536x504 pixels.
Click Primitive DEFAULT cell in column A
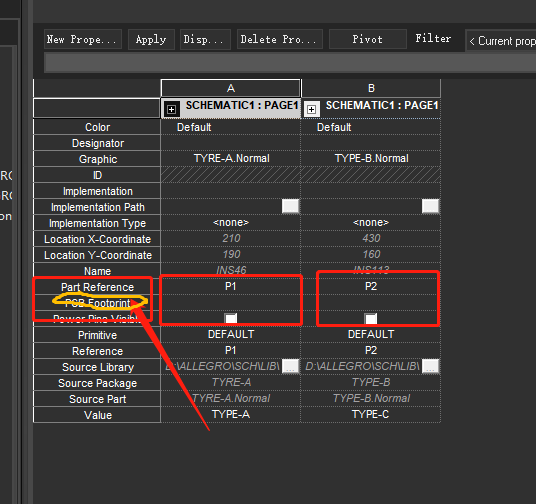(x=231, y=334)
